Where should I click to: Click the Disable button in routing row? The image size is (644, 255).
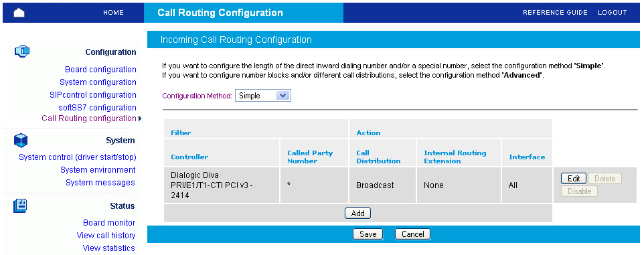click(x=579, y=191)
